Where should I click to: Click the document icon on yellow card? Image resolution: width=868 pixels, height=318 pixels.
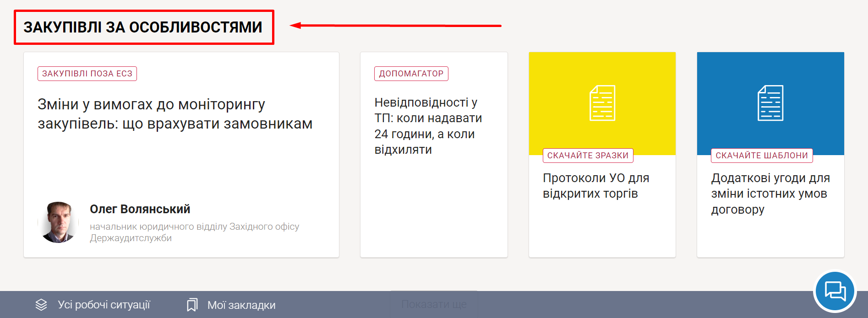point(602,103)
